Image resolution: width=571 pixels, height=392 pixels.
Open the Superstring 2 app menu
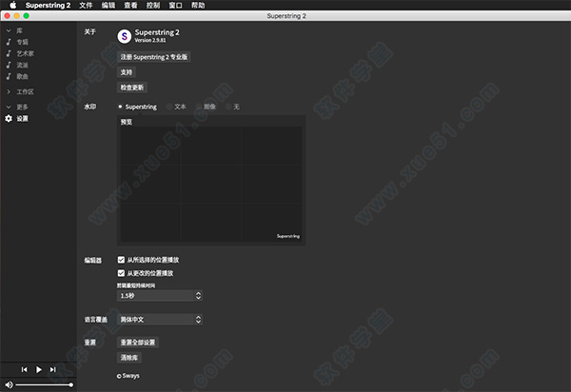48,5
